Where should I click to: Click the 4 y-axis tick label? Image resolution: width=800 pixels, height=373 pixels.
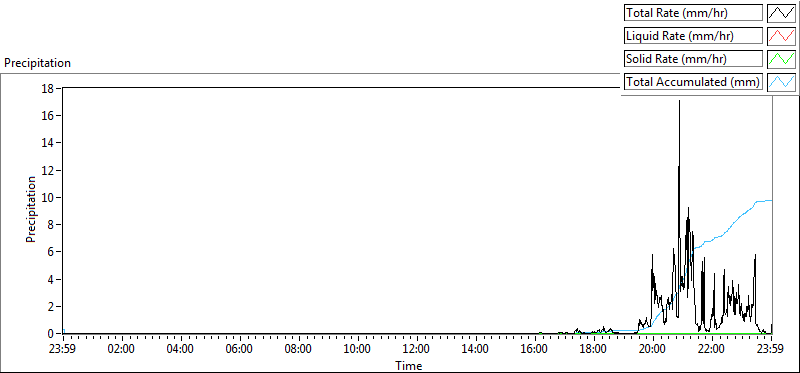point(50,279)
